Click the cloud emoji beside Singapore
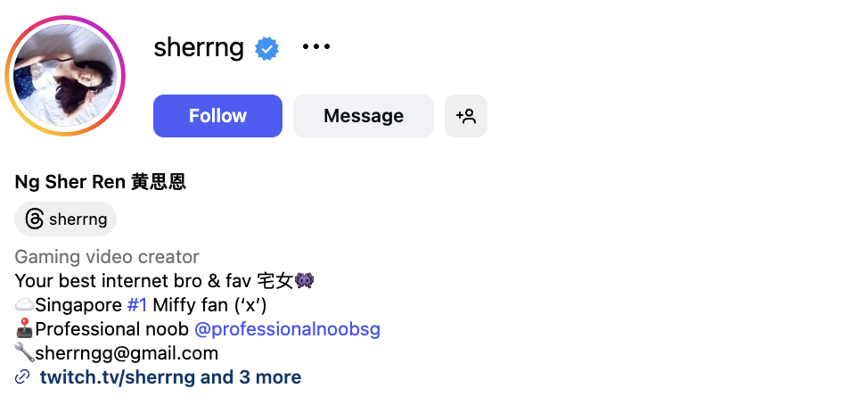The width and height of the screenshot is (868, 405). point(24,305)
